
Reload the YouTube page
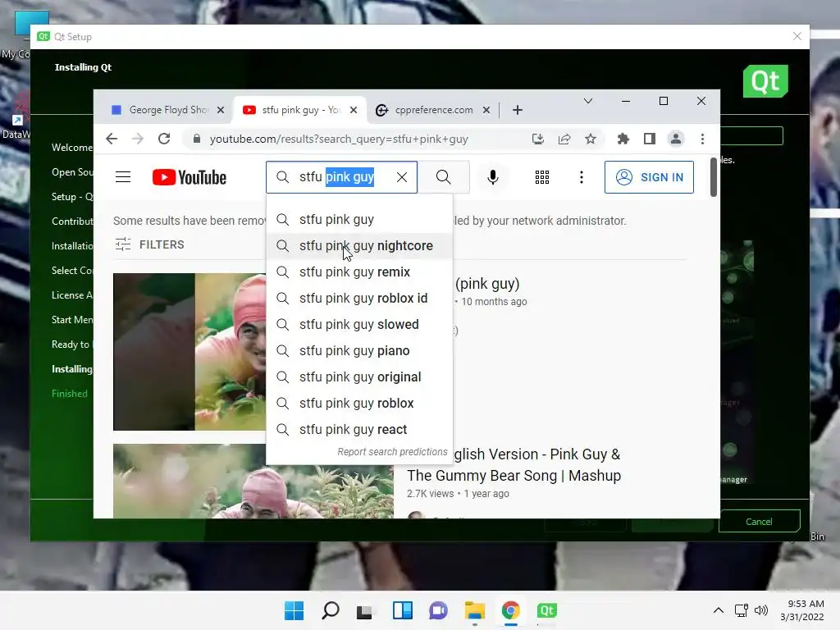click(x=164, y=139)
